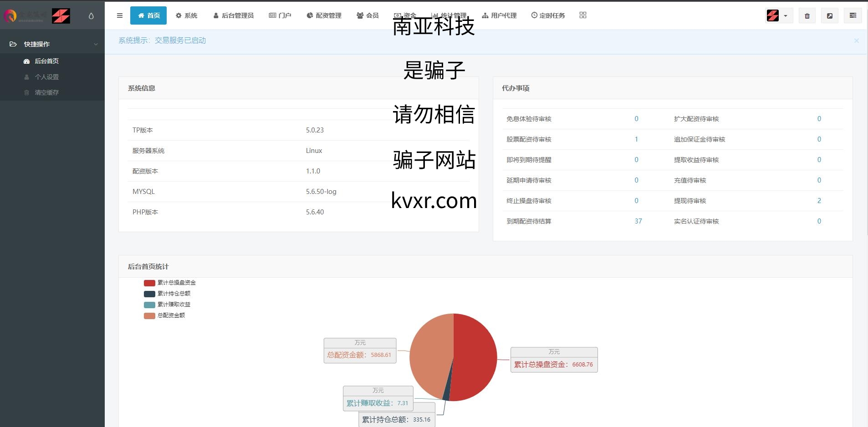Click the 累计总操盘资金 6608.76 label
The image size is (868, 427).
pyautogui.click(x=554, y=360)
